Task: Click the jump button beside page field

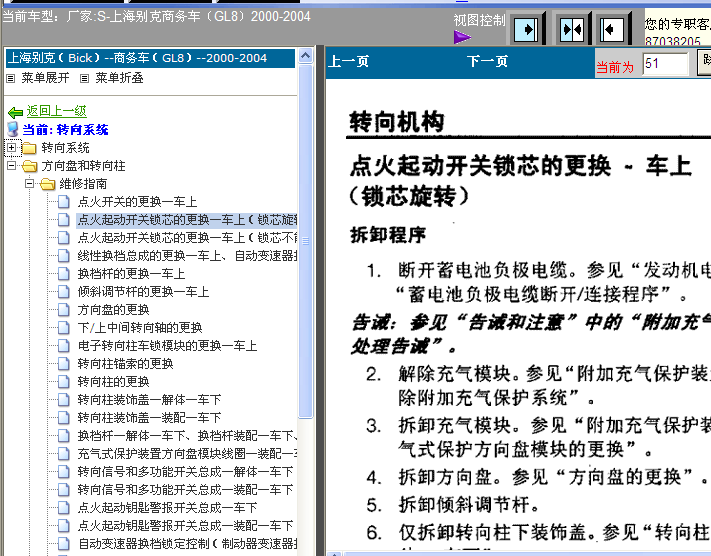Action: 704,62
